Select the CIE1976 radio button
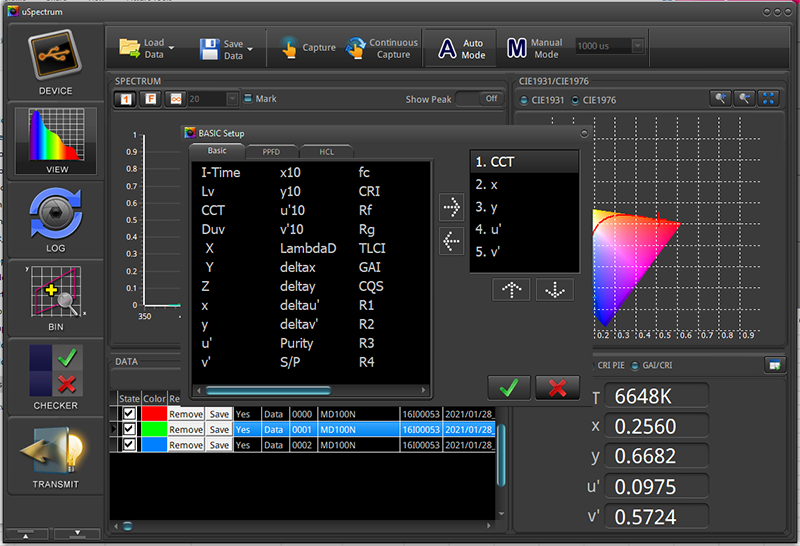 pos(576,100)
